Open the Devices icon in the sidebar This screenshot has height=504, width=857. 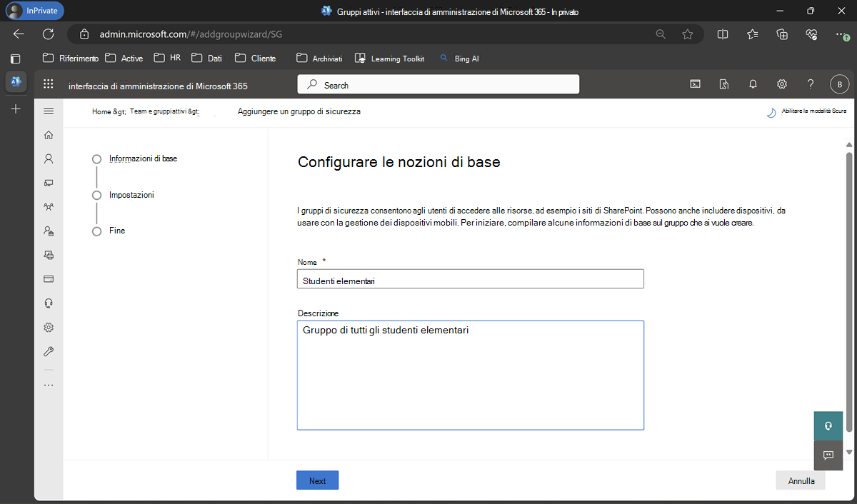[49, 183]
